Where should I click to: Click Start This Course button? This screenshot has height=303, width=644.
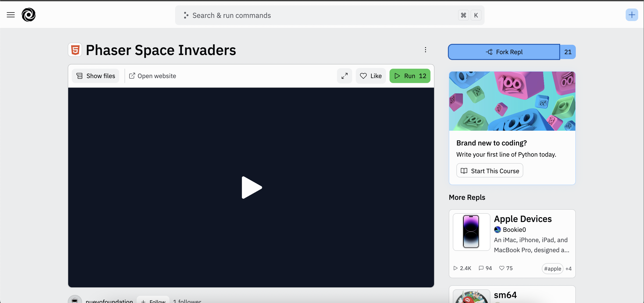pyautogui.click(x=489, y=171)
